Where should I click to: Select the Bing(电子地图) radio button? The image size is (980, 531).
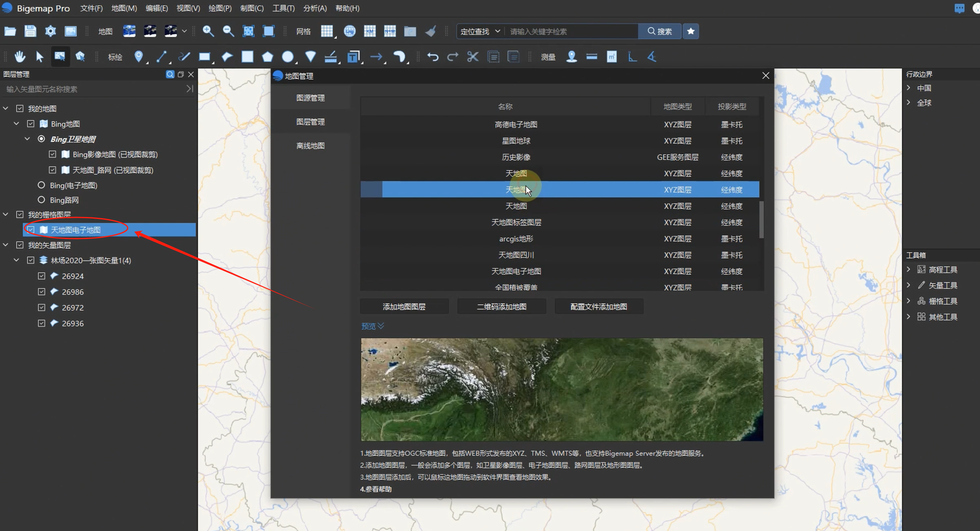(41, 185)
